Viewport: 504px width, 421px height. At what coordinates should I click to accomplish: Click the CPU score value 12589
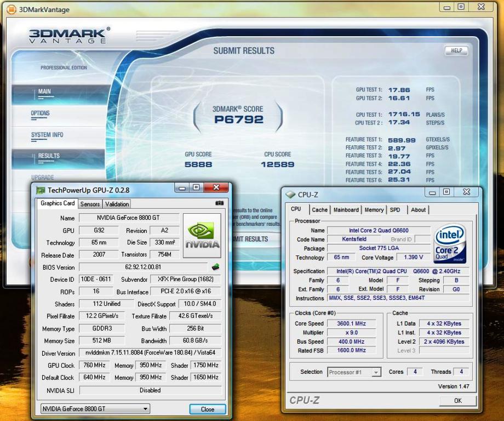click(278, 164)
